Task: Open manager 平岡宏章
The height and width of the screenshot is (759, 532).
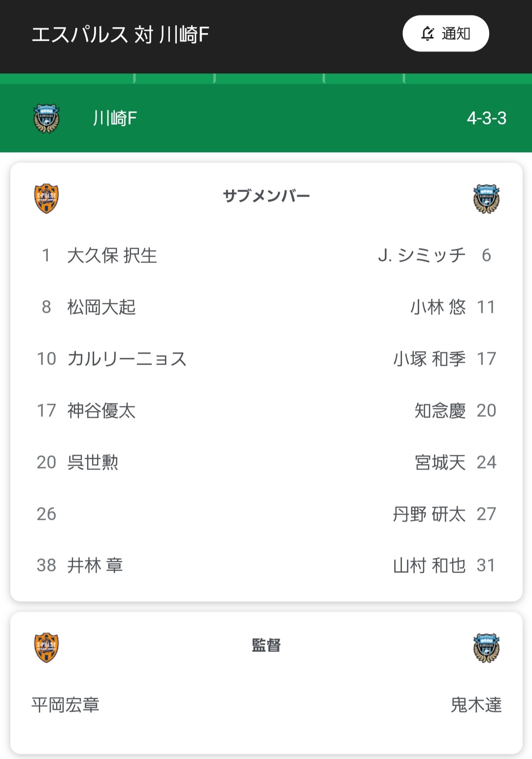Action: point(66,705)
